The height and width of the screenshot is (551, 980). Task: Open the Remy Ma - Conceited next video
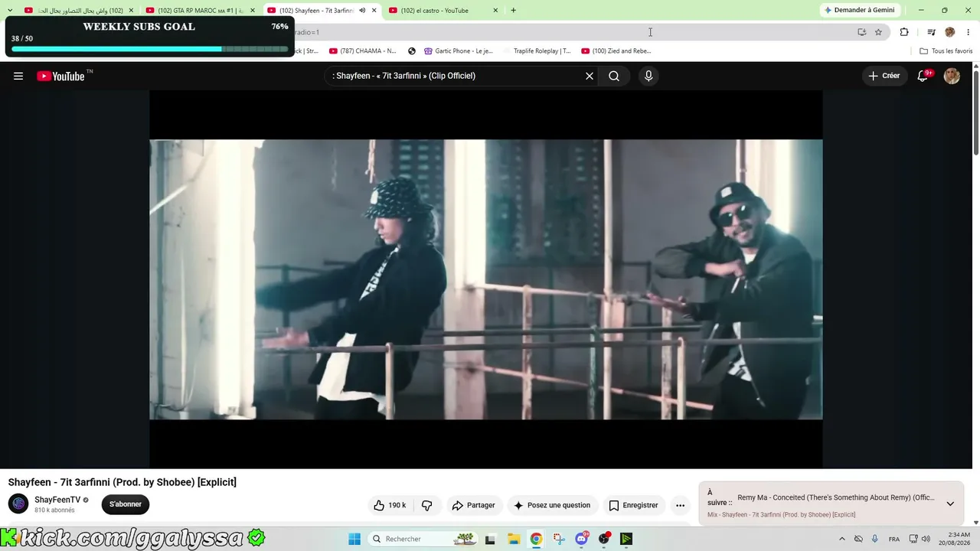835,497
